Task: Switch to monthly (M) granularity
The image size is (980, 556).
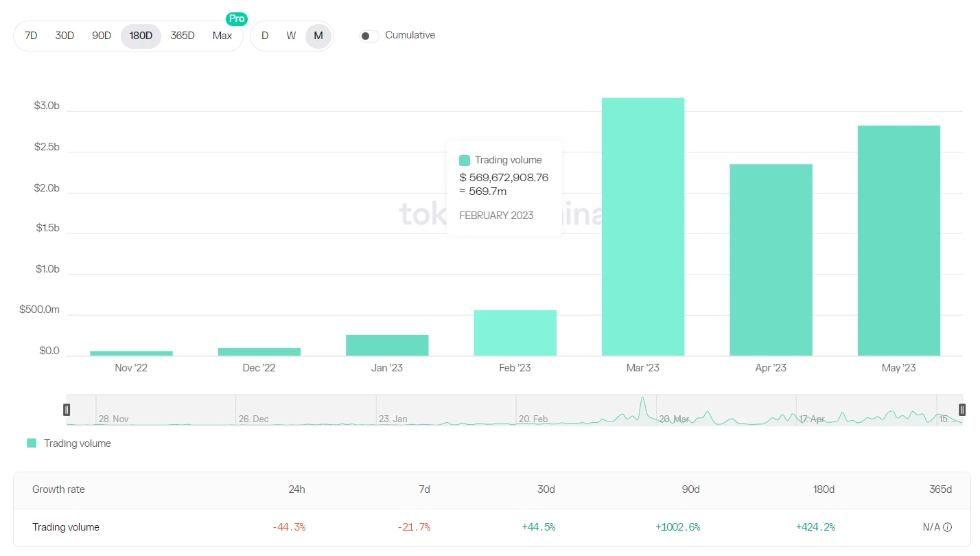Action: (318, 36)
